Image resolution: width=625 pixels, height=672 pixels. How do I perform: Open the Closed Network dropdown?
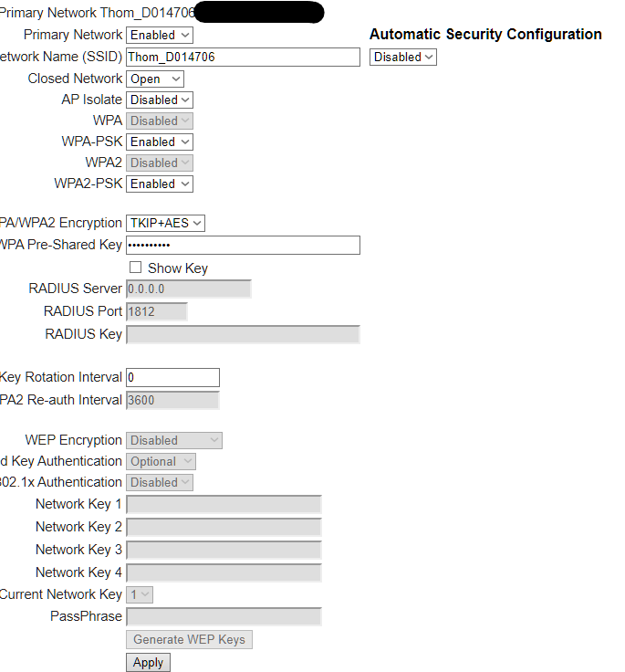(154, 79)
